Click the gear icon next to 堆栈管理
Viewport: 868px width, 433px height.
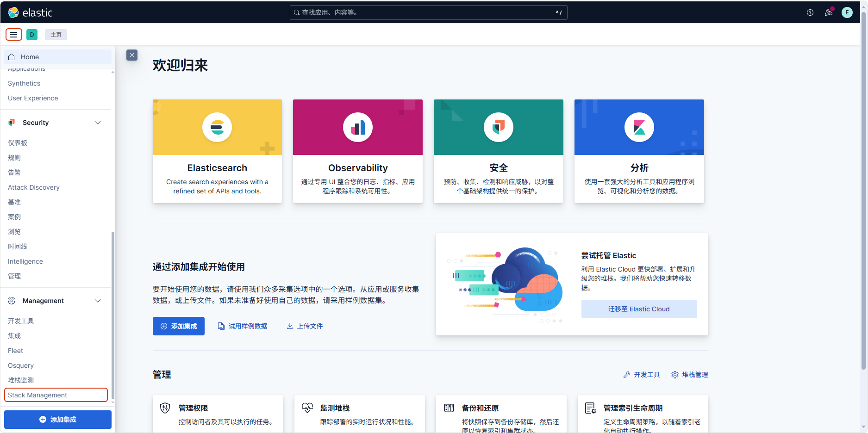[x=675, y=375]
